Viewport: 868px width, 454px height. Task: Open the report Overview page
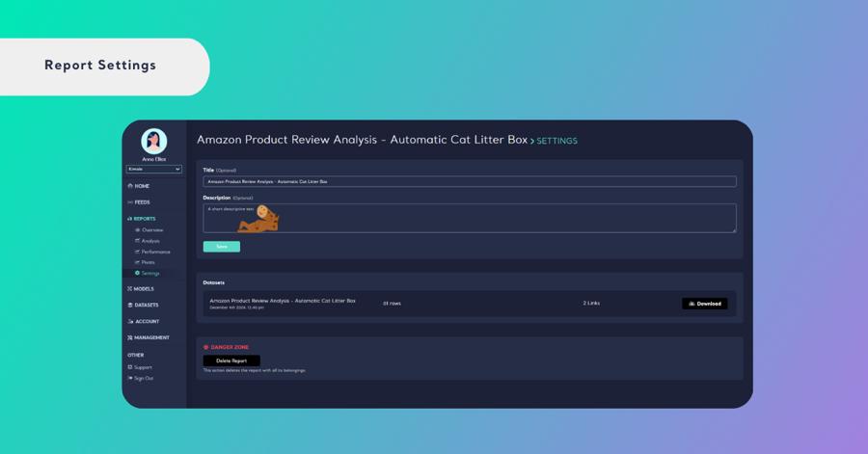[x=149, y=229]
